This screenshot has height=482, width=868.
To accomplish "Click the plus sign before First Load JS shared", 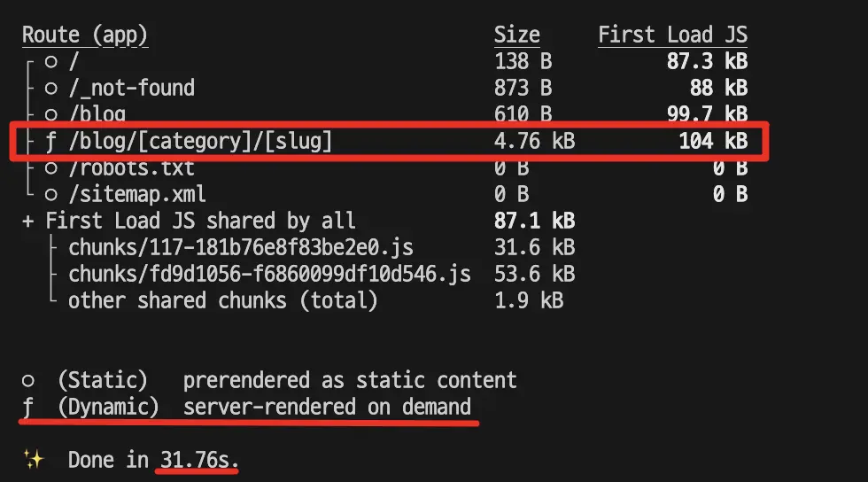I will (x=28, y=221).
